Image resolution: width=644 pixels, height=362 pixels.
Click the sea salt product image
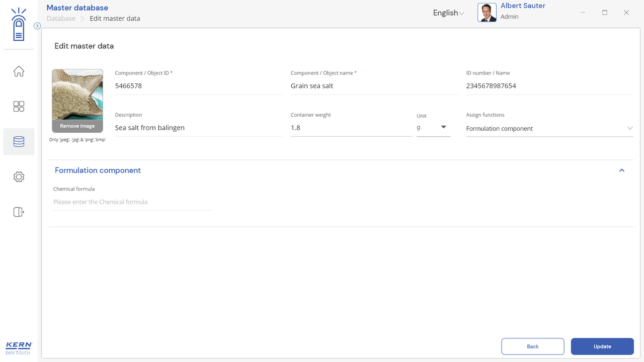pos(77,95)
